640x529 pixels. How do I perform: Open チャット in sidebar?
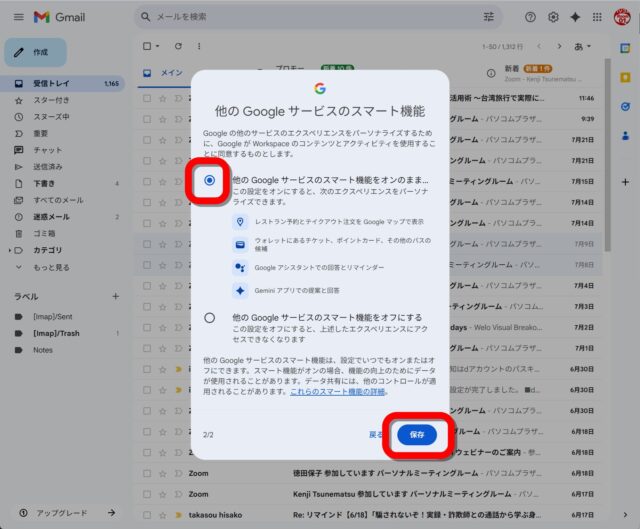pos(62,150)
